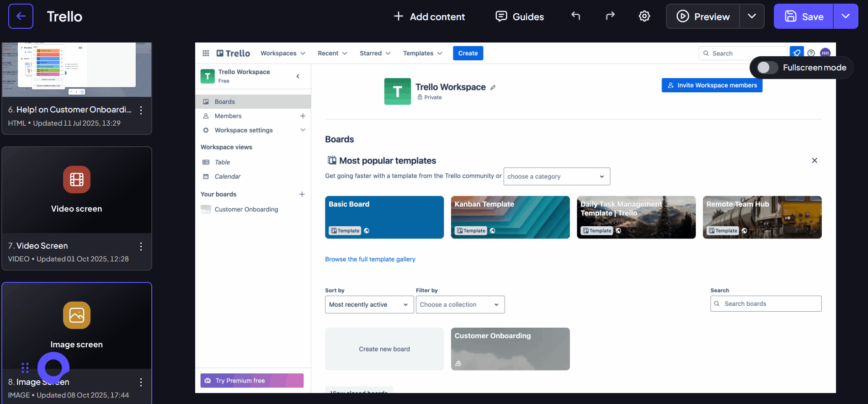Click the plus icon beside Your boards
The height and width of the screenshot is (404, 868).
coord(302,194)
